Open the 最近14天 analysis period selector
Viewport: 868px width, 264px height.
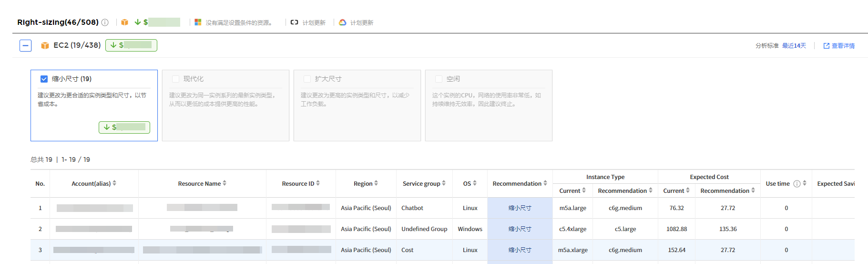point(794,46)
